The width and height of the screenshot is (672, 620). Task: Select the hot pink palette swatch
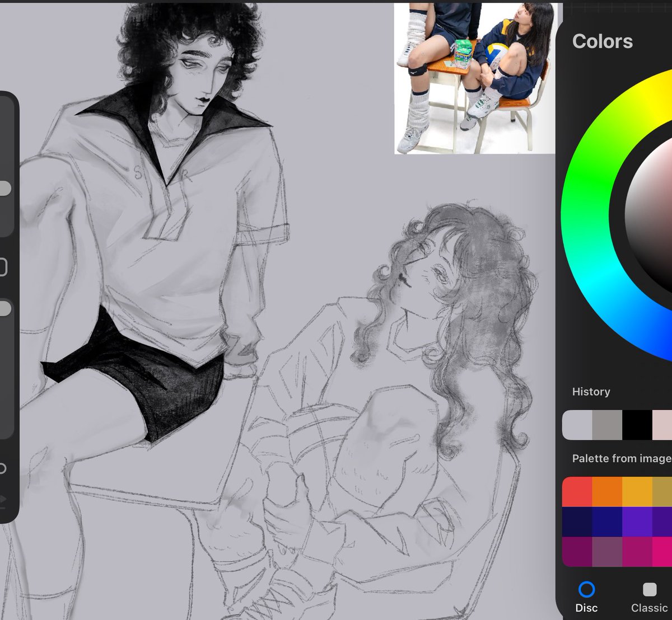pyautogui.click(x=662, y=552)
